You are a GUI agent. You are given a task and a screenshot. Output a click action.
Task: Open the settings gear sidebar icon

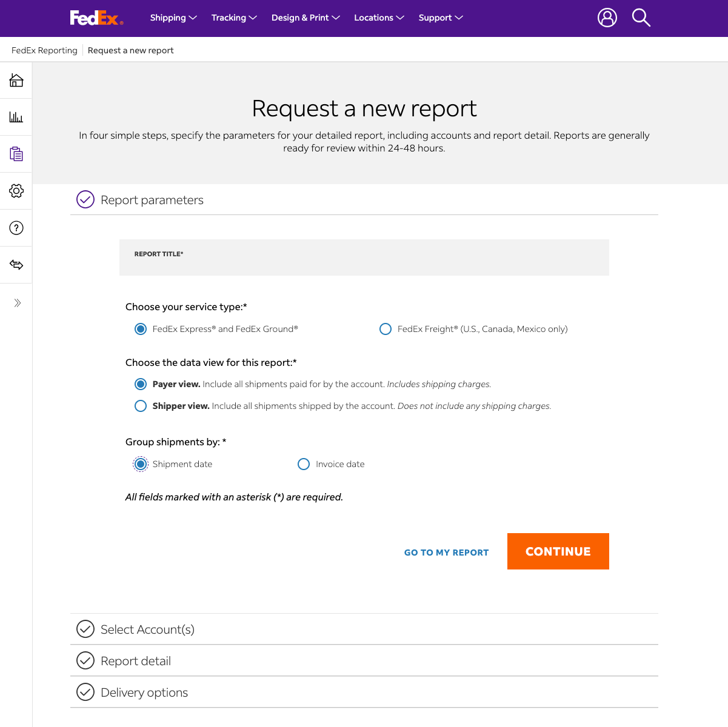pyautogui.click(x=16, y=191)
